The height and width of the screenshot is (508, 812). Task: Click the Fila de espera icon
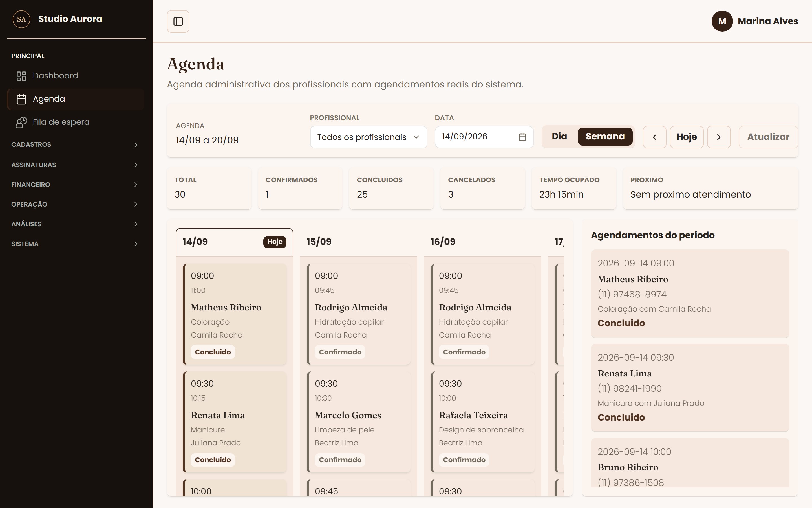click(x=21, y=122)
